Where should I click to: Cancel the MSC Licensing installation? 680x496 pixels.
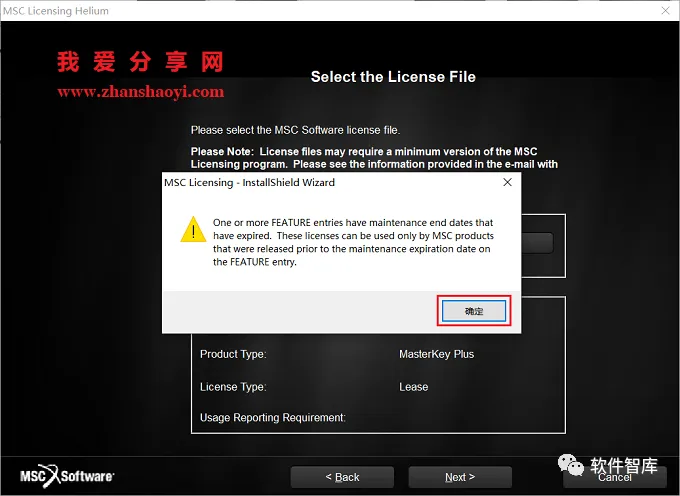(x=615, y=477)
